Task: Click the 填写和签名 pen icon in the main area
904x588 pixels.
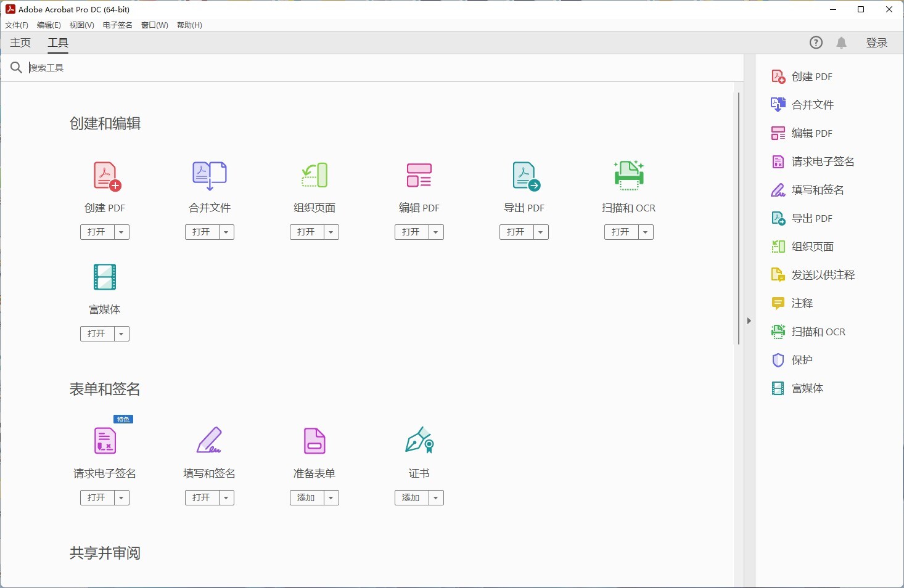Action: point(209,440)
